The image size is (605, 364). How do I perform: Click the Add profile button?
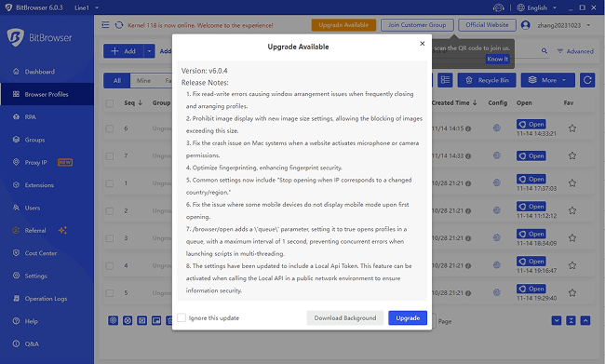pos(124,51)
